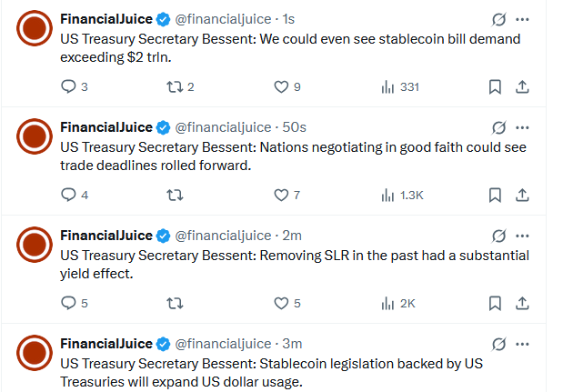Like the tweet about trade deadlines rolled forward
This screenshot has width=573, height=392.
287,195
